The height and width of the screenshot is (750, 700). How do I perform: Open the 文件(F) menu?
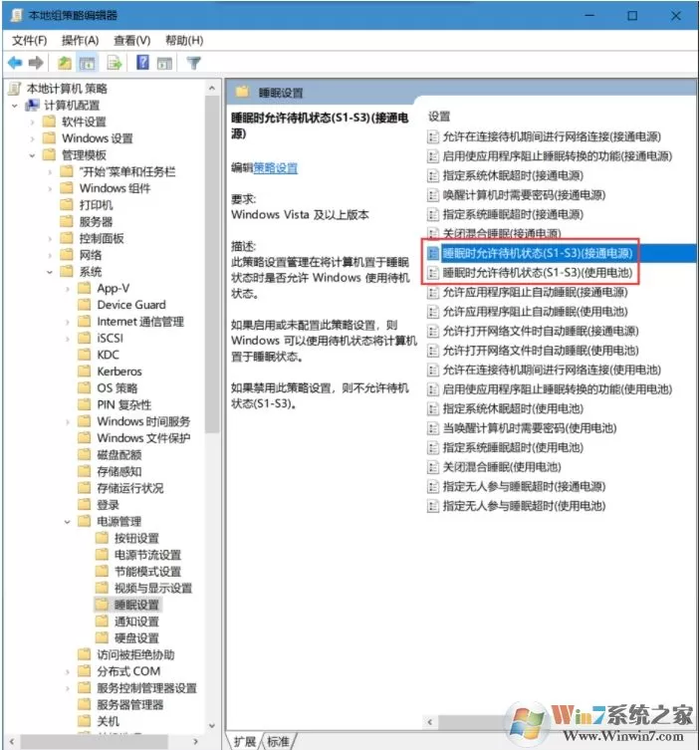coord(30,41)
